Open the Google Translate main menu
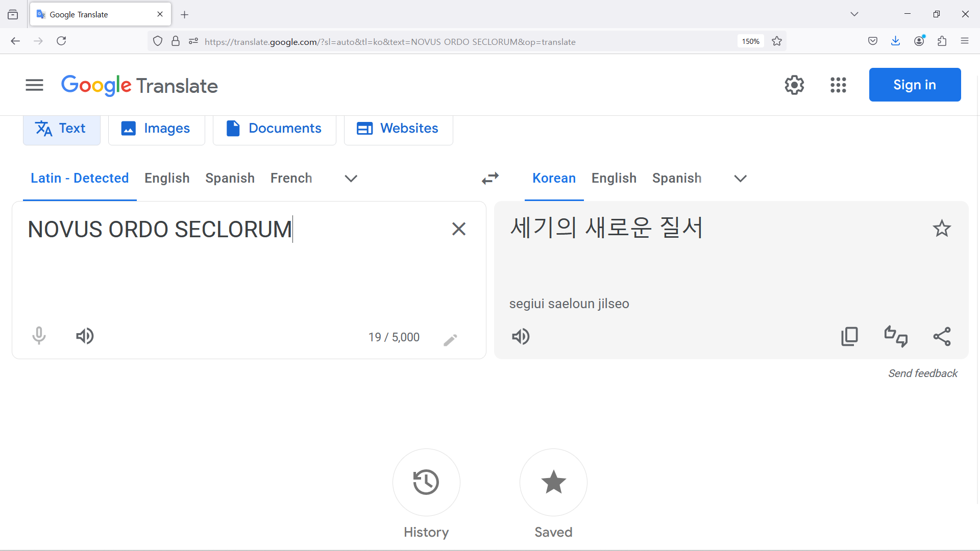The width and height of the screenshot is (980, 551). [x=34, y=85]
